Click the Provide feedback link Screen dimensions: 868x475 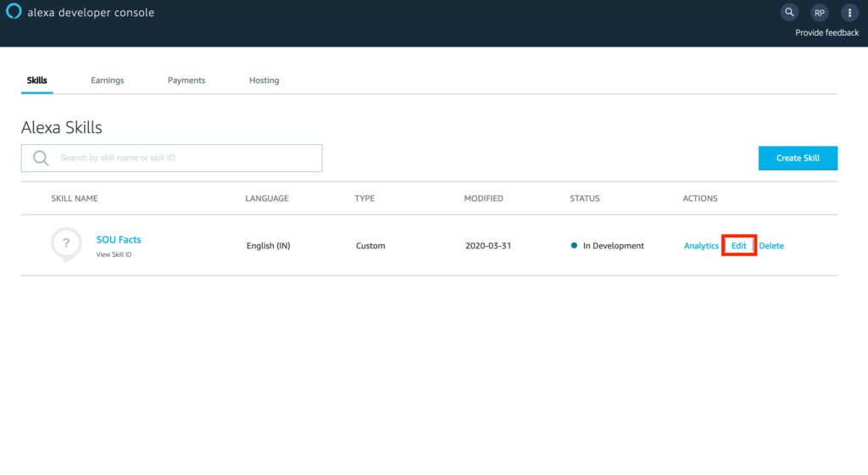pos(826,33)
